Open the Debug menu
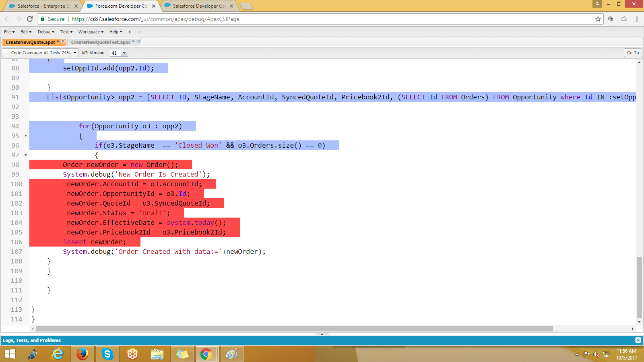 (46, 32)
